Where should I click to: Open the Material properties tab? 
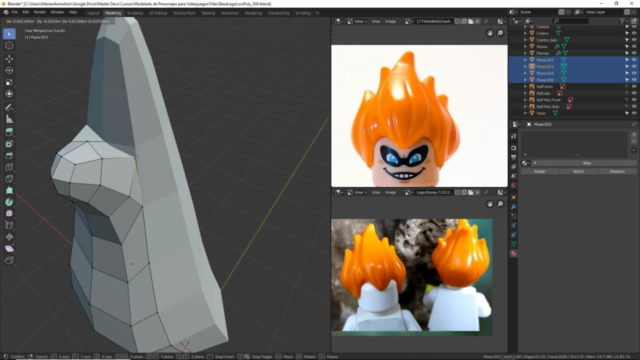click(x=513, y=253)
